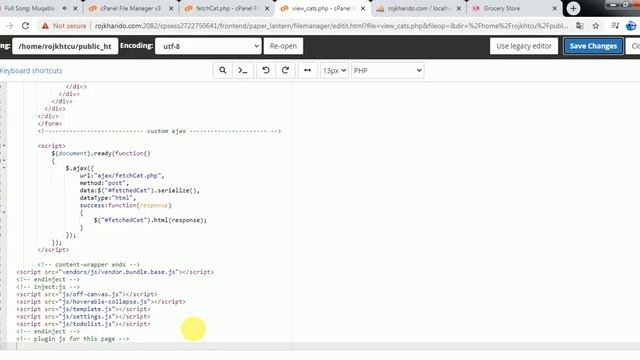Switch to cPanel File Manager tab
640x360 pixels.
pos(131,8)
